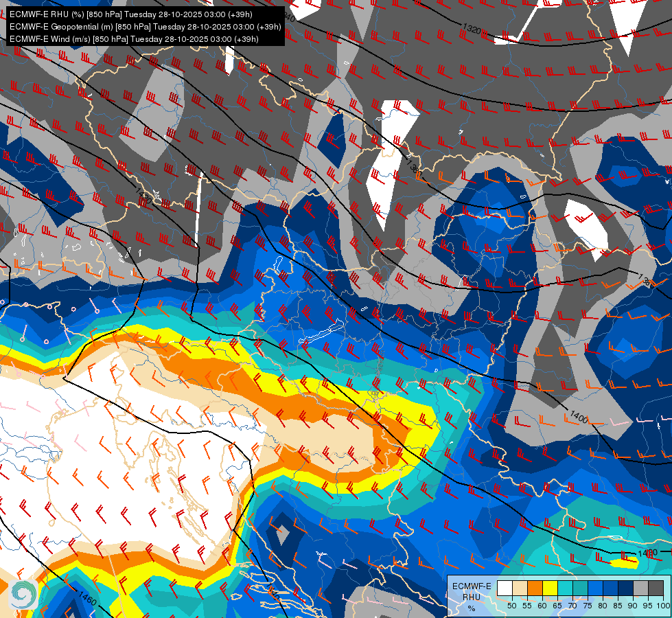Click the legend tick value 75

(x=588, y=606)
